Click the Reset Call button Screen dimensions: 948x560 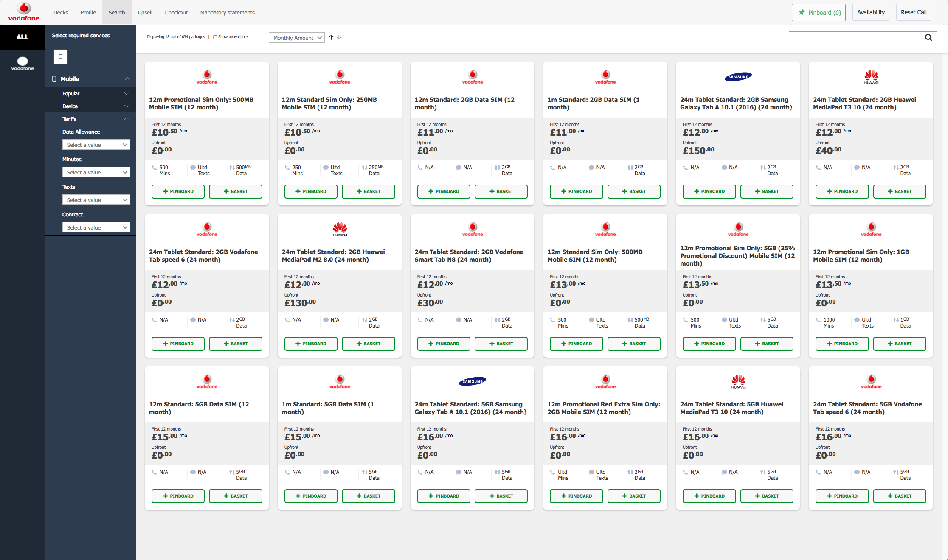[x=913, y=12]
